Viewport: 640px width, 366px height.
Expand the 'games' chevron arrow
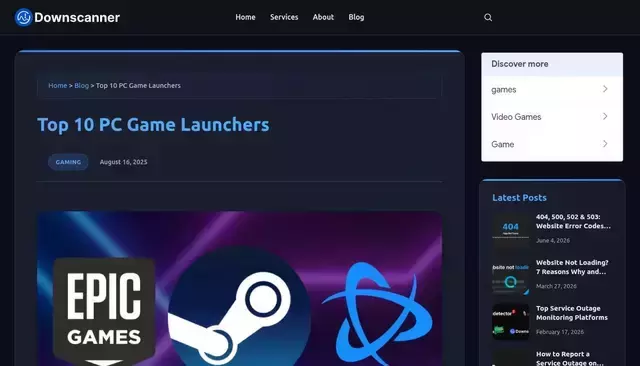click(605, 89)
